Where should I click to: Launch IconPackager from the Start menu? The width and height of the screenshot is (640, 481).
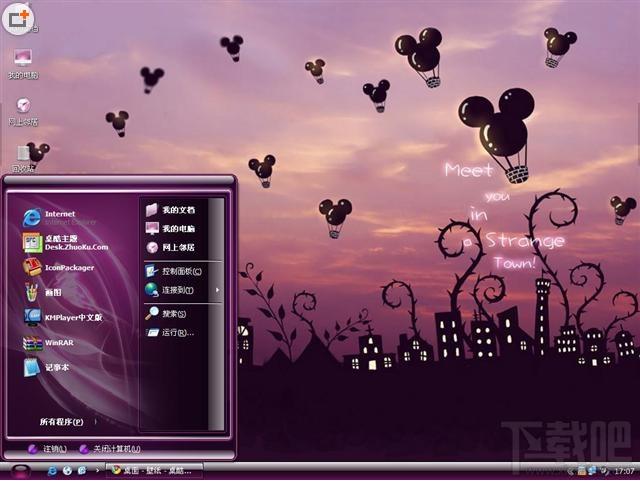(x=58, y=267)
